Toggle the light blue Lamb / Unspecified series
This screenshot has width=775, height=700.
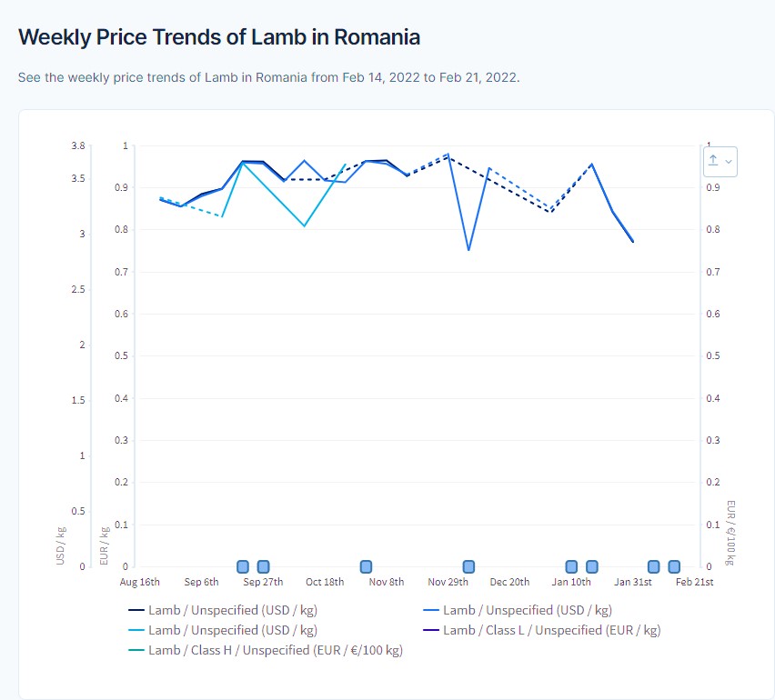click(x=232, y=630)
